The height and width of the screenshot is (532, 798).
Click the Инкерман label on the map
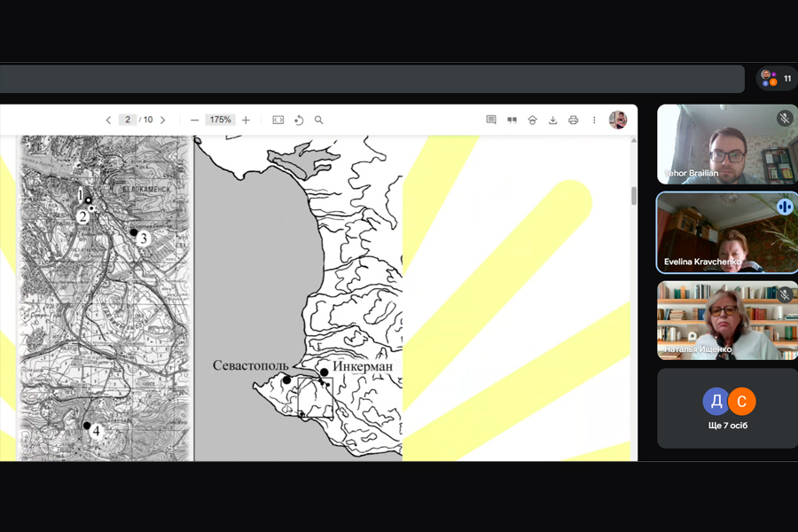click(363, 366)
